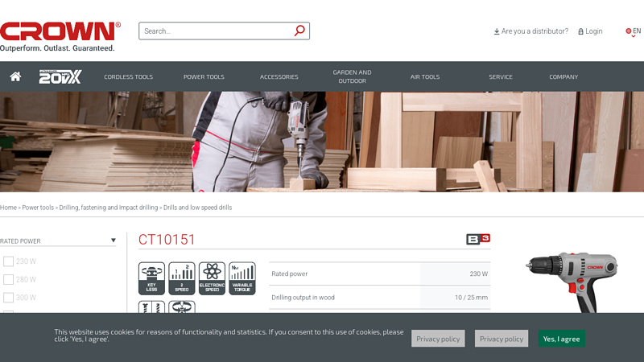Tick the 300 W checkbox
Viewport: 644px width, 362px height.
pos(8,297)
